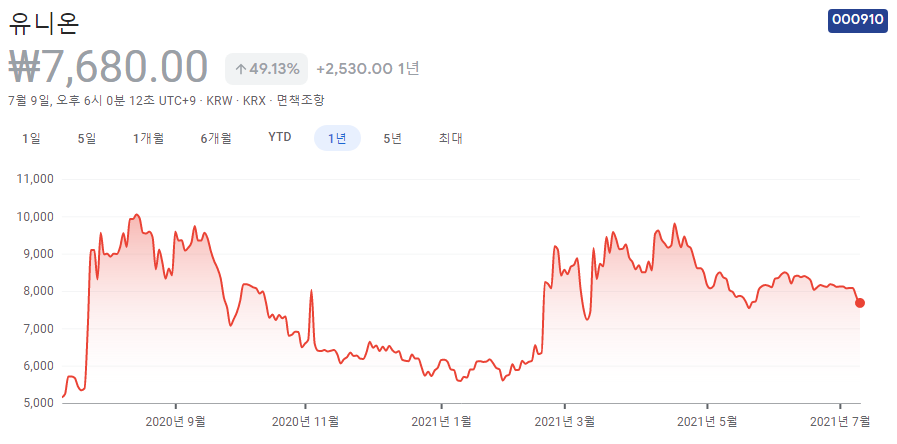This screenshot has height=444, width=897.
Task: Select the 1일 time range tab
Action: [x=31, y=138]
